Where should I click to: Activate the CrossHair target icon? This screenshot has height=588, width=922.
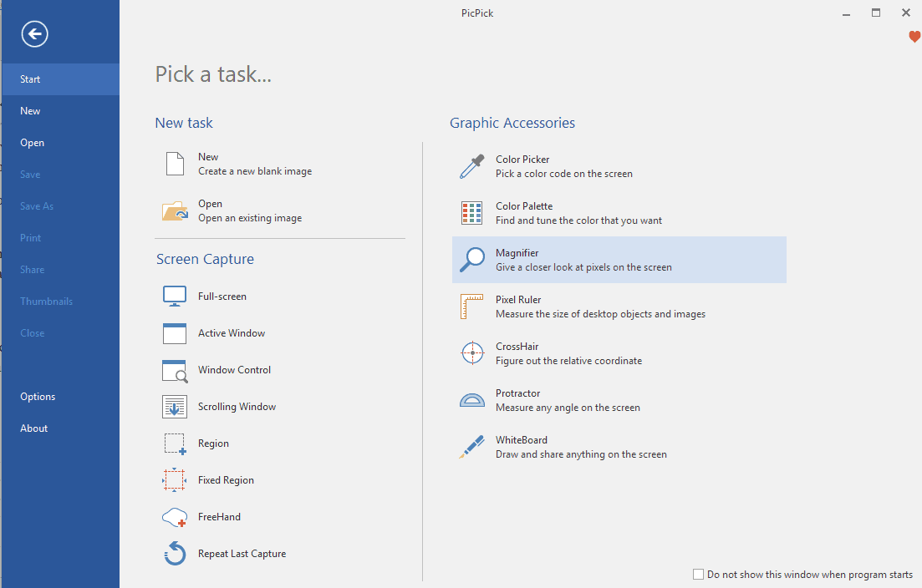click(x=472, y=353)
